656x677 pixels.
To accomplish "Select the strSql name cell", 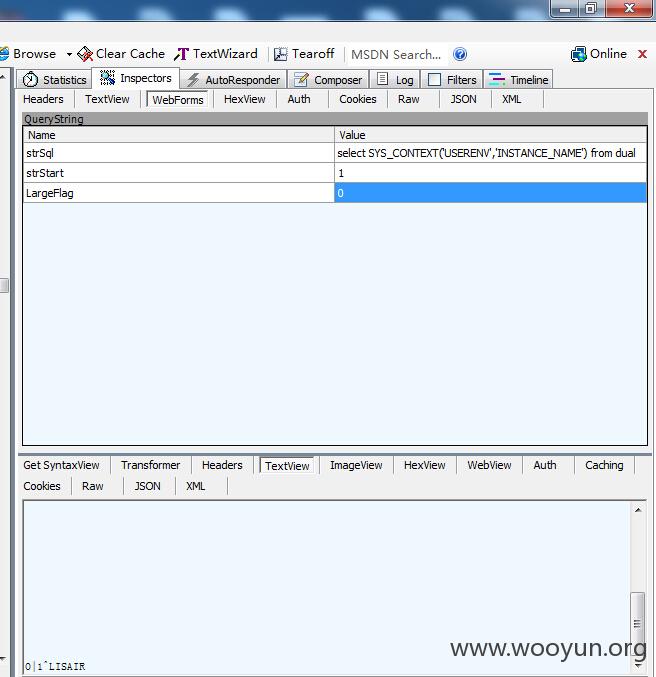I will pos(179,153).
